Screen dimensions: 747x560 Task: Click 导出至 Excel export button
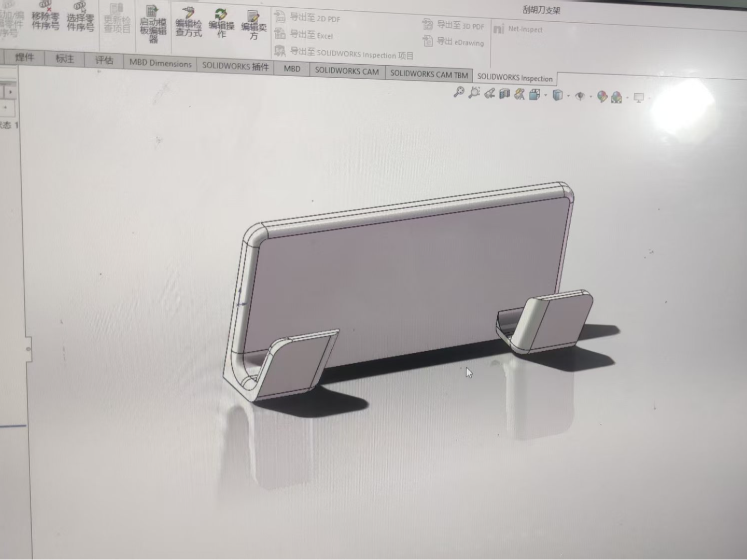point(304,34)
